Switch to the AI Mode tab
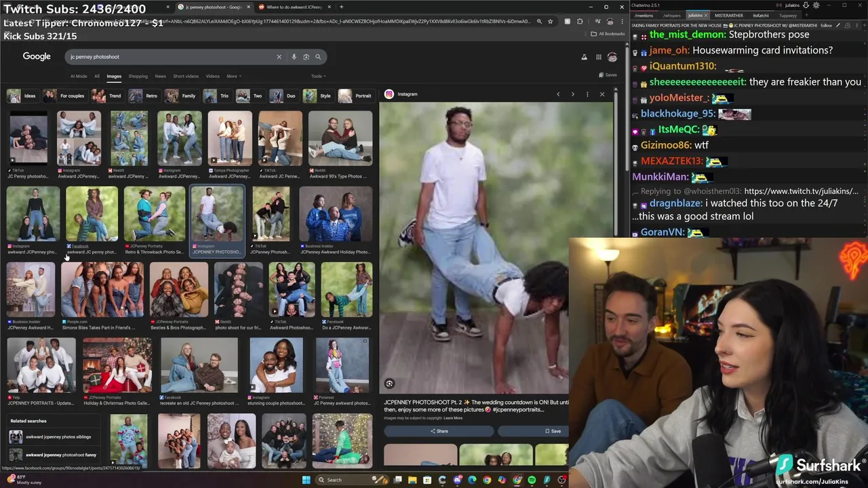The image size is (868, 488). [79, 76]
